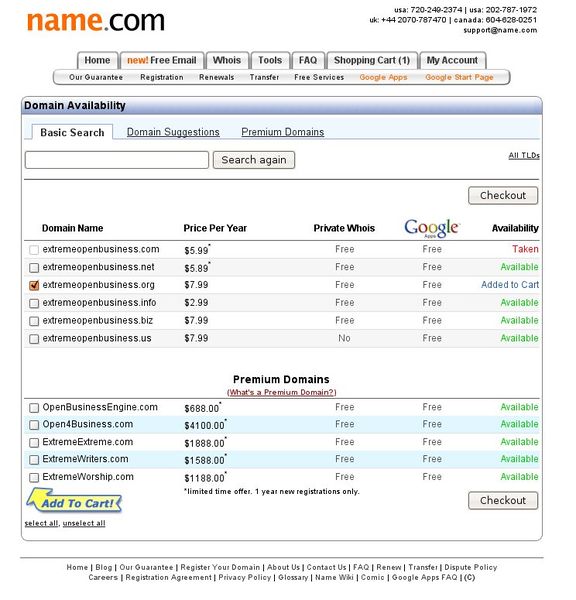Open the Privacy Policy footer link
Screen dimensions: 576x600
245,577
